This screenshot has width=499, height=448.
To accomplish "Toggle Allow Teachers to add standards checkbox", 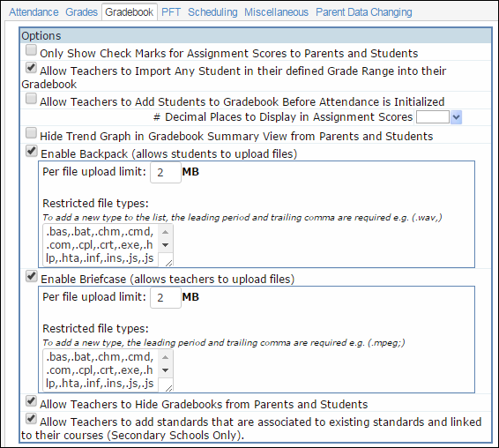I will (x=31, y=419).
